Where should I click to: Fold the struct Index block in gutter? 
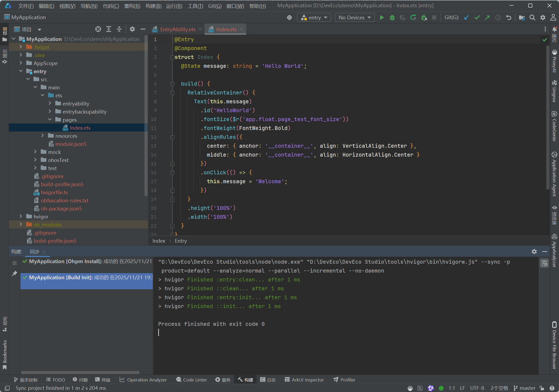pos(173,57)
